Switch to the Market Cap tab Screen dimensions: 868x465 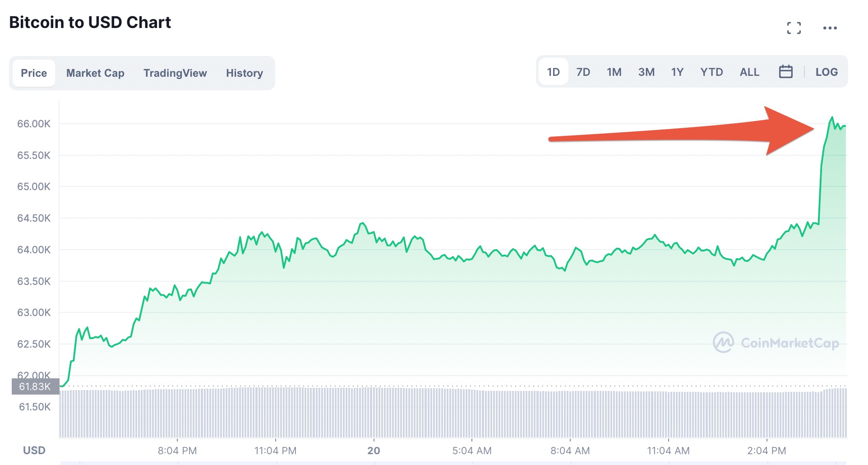[95, 73]
